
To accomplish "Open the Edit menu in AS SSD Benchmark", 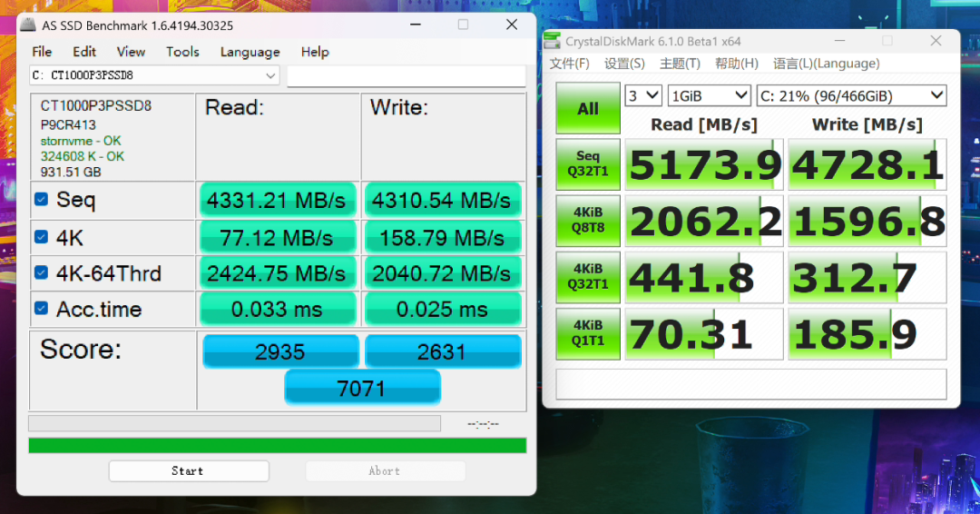I will (84, 52).
